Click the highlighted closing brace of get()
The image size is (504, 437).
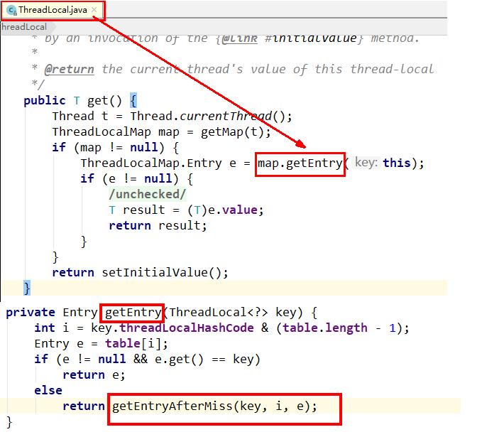(27, 287)
